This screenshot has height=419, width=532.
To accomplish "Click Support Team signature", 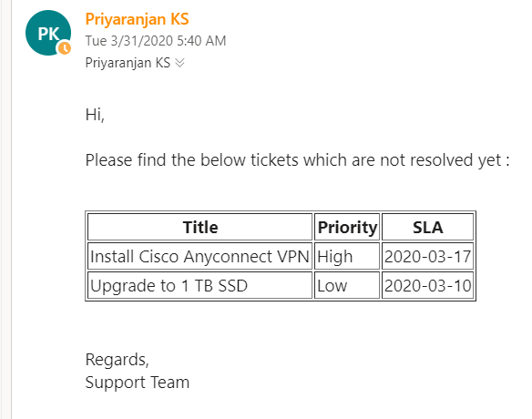I will click(138, 383).
